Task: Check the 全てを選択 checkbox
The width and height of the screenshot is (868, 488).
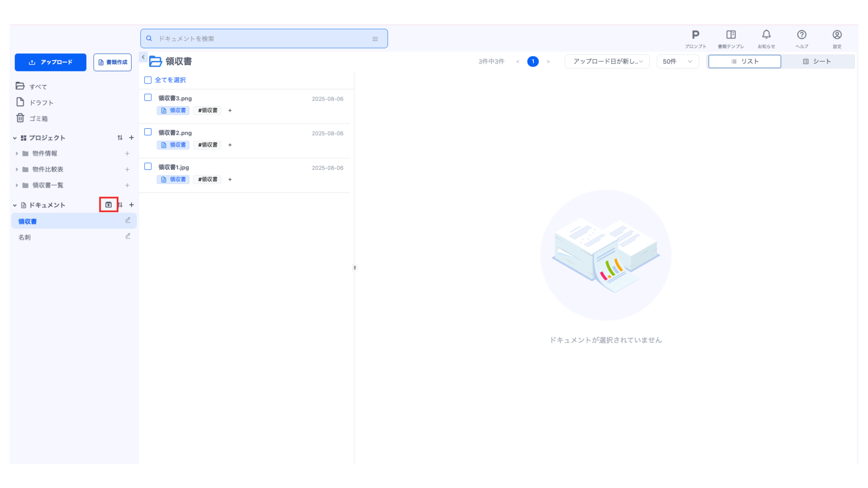Action: coord(148,80)
